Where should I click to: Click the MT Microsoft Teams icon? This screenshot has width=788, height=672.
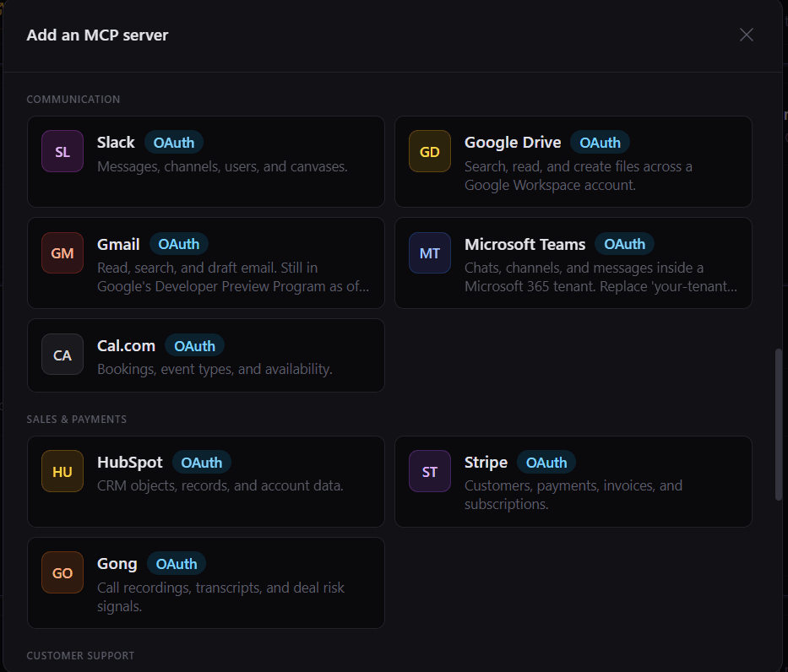click(x=430, y=252)
